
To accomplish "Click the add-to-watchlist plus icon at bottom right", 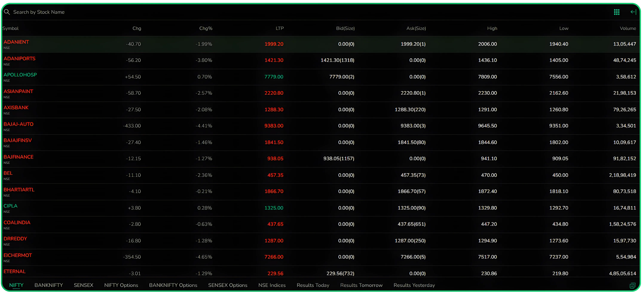I will [x=633, y=285].
